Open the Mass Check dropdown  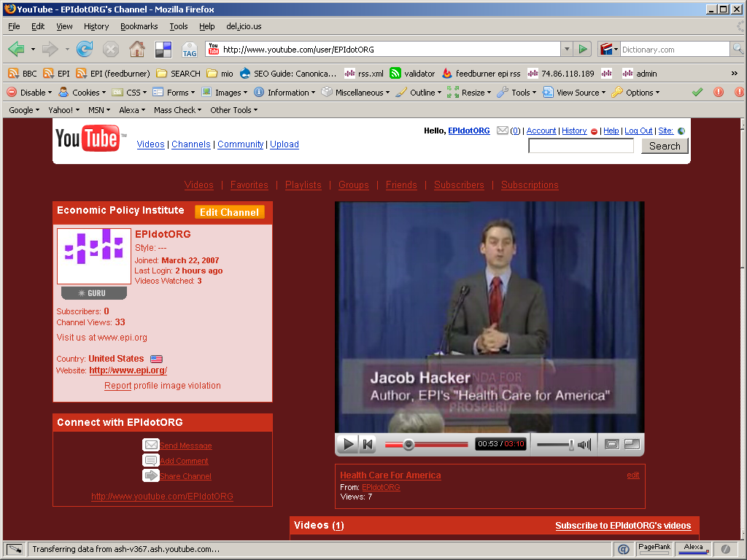pos(177,110)
